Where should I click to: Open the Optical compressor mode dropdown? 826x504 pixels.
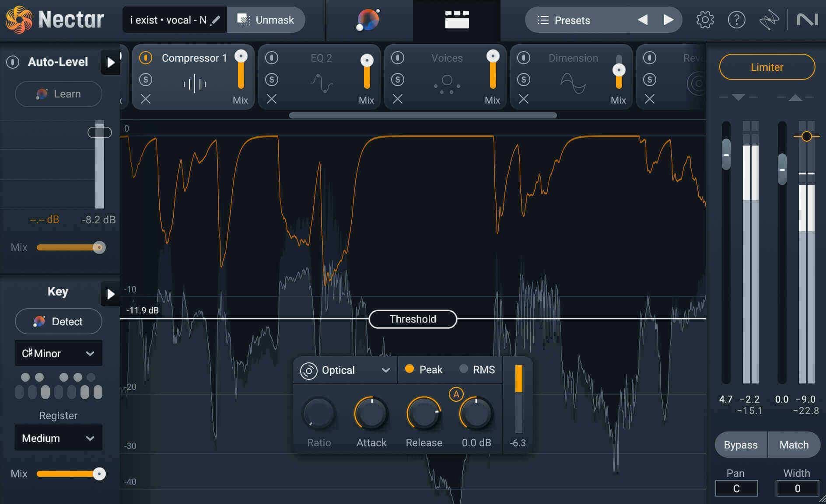(345, 370)
